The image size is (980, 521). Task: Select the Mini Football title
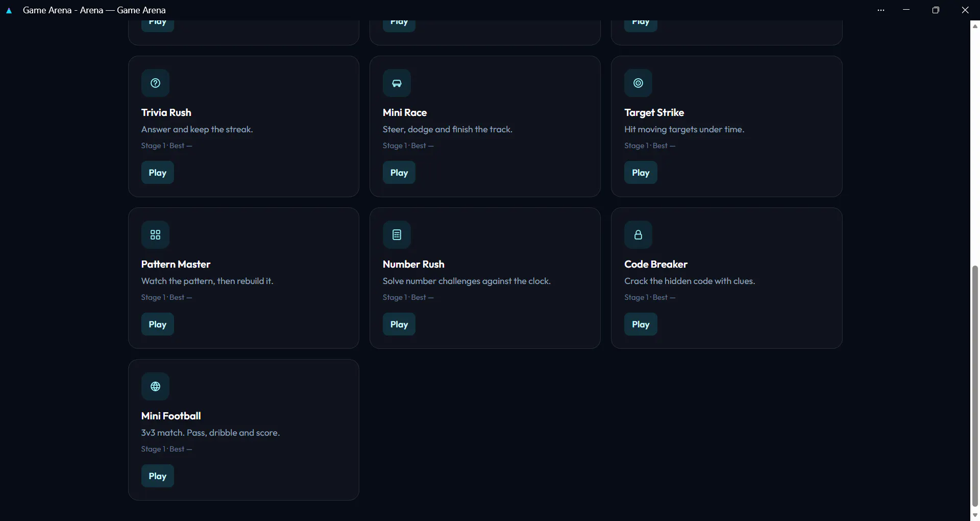coord(171,416)
